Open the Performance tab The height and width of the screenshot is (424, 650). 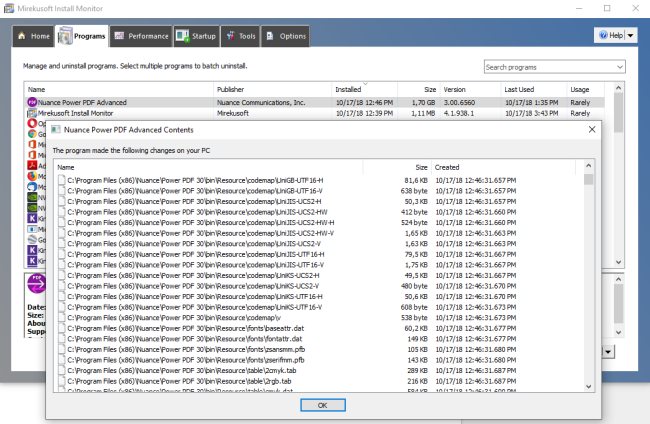click(141, 36)
